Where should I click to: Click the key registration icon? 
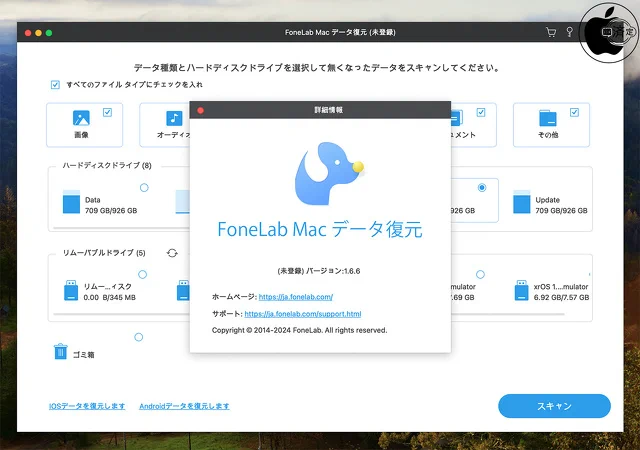[x=569, y=32]
